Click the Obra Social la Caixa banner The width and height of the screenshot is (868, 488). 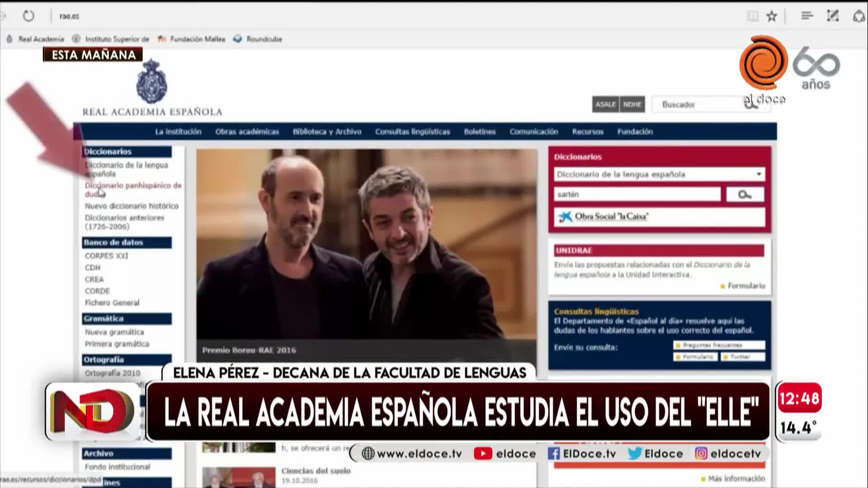(x=659, y=217)
